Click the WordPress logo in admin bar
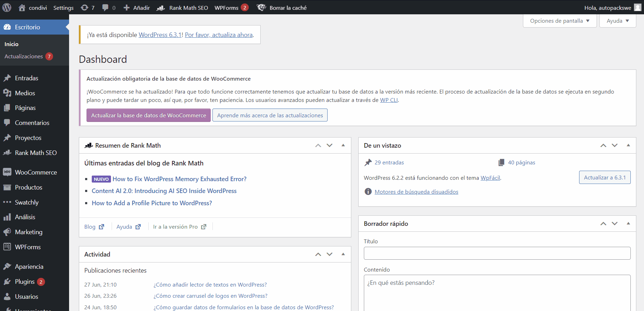The image size is (644, 311). [7, 7]
